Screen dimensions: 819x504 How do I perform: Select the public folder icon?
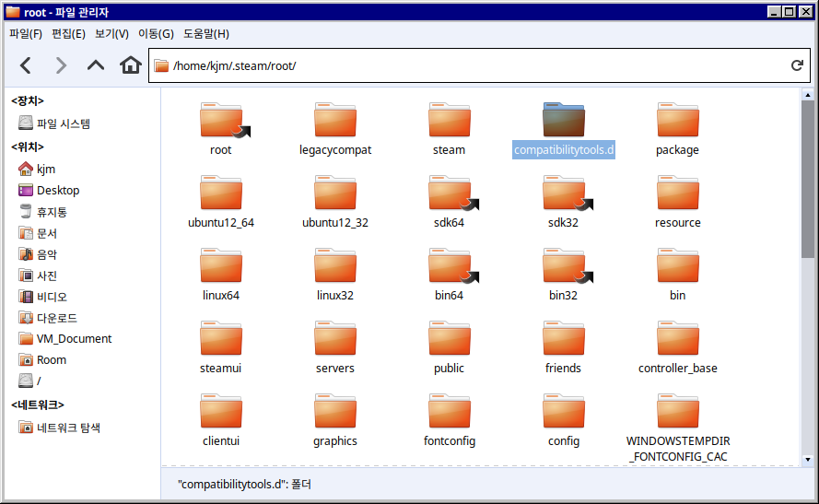click(x=450, y=338)
